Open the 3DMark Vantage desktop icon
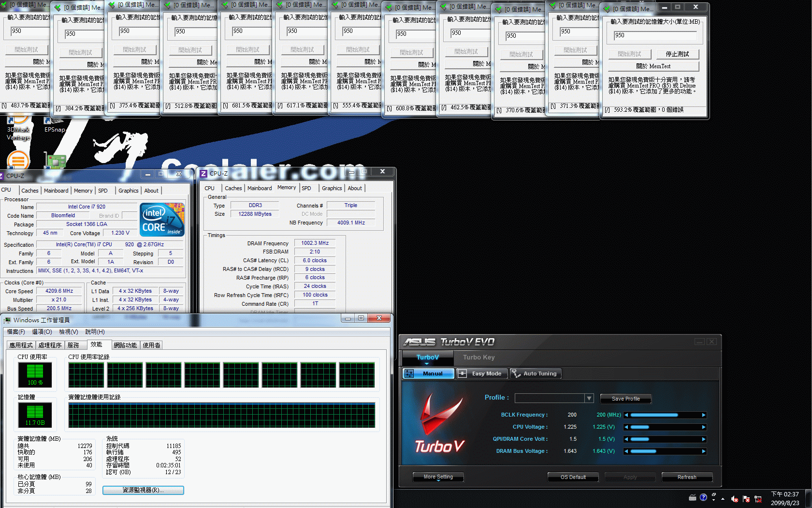Image resolution: width=812 pixels, height=508 pixels. 18,128
